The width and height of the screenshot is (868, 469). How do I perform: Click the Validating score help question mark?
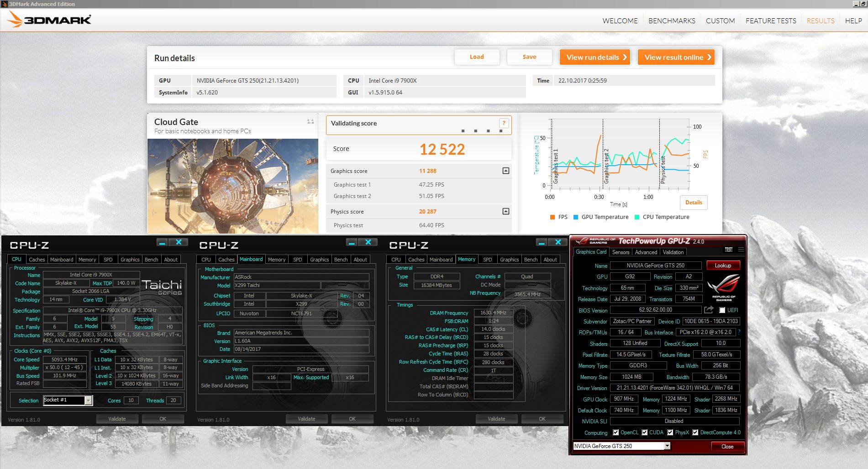(504, 123)
